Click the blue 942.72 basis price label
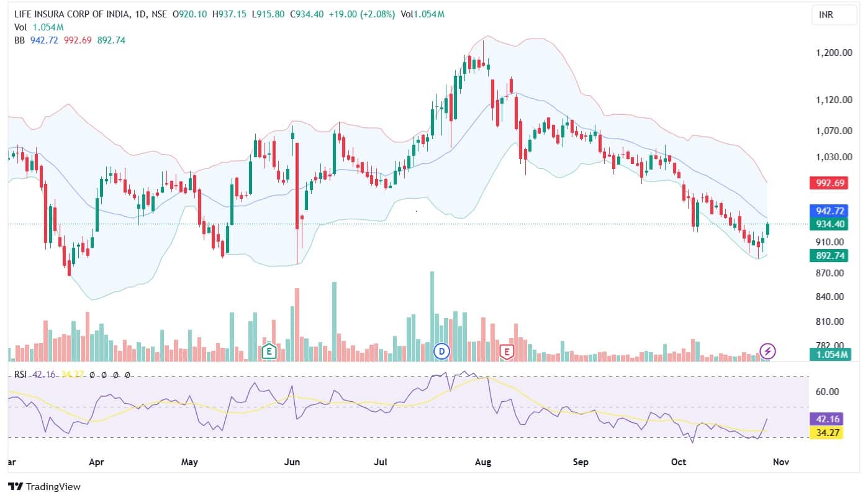This screenshot has width=868, height=500. click(829, 212)
